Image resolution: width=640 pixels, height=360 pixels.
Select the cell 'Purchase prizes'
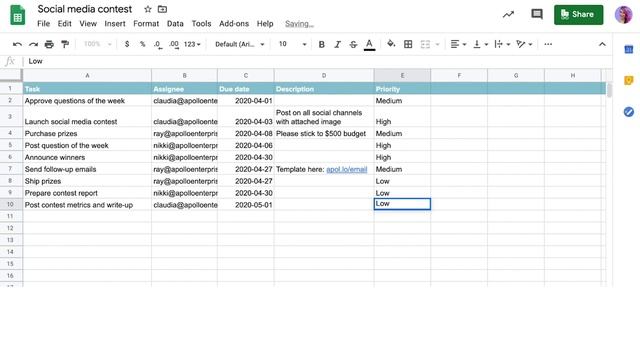pyautogui.click(x=87, y=133)
